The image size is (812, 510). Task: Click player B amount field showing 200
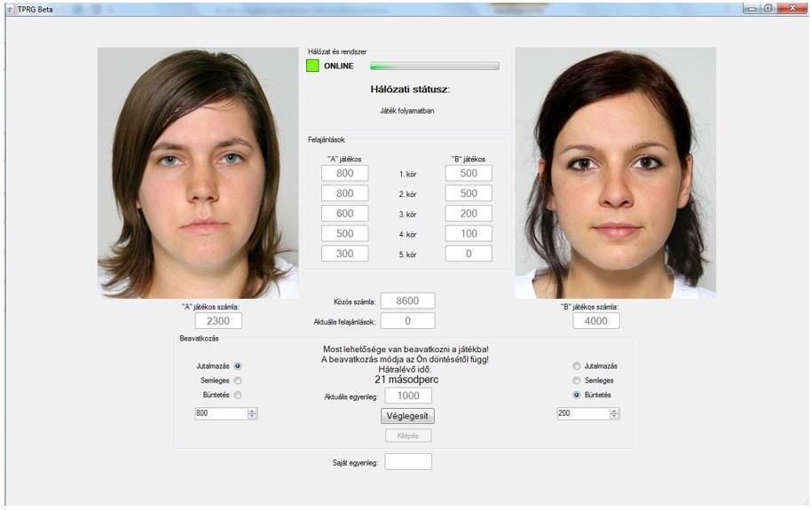[x=584, y=413]
